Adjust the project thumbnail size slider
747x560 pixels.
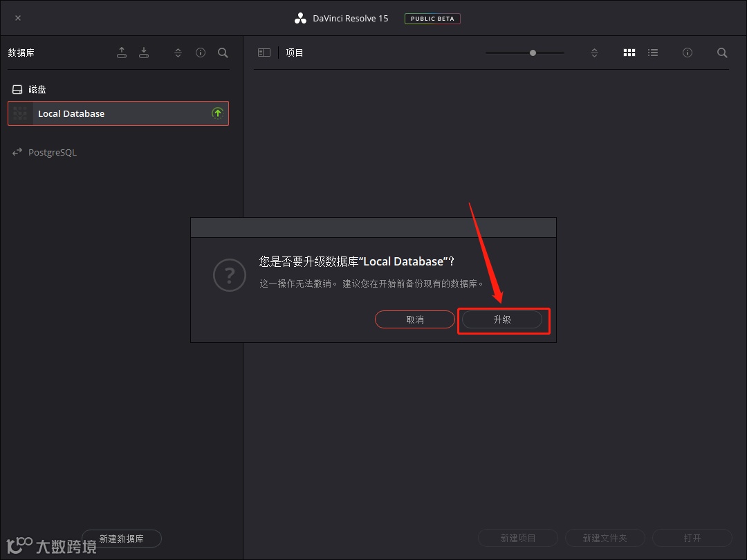coord(533,53)
